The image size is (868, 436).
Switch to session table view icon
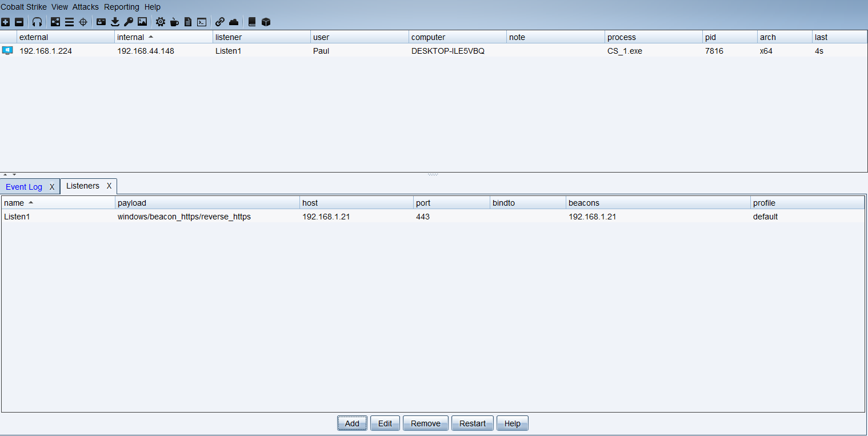pos(69,22)
